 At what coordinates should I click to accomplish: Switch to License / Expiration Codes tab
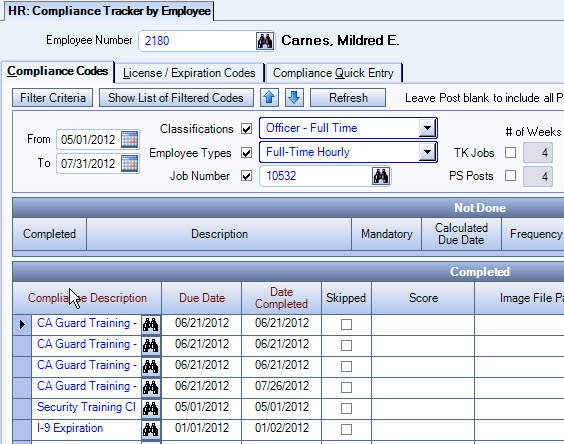point(189,73)
